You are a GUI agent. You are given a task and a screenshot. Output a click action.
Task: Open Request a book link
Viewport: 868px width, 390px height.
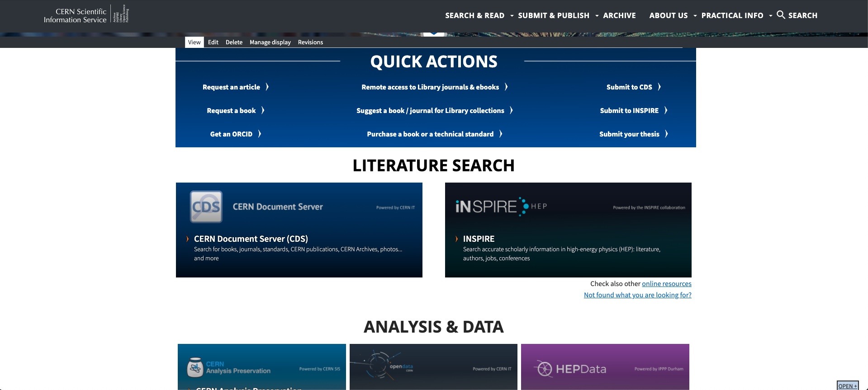click(x=231, y=110)
